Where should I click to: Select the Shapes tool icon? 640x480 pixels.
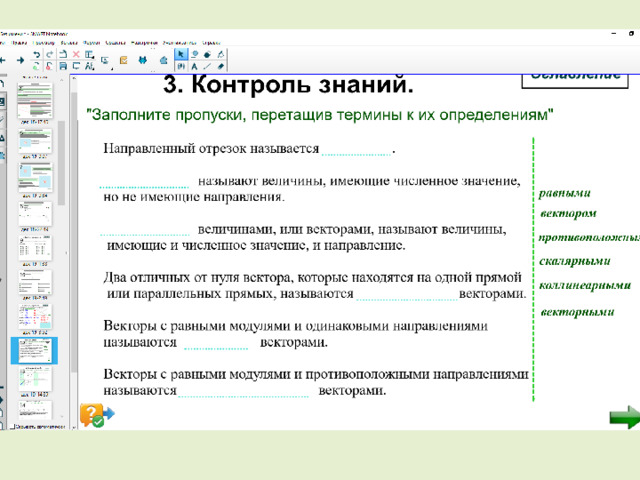[x=207, y=54]
